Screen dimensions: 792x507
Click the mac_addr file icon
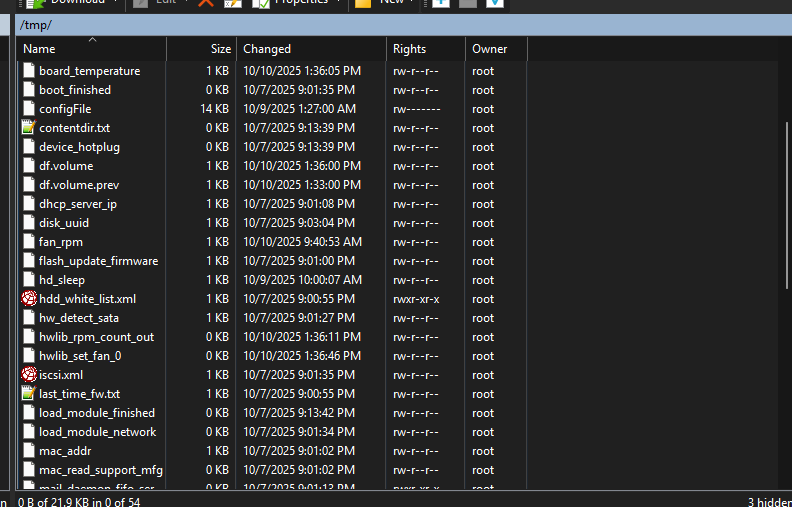point(29,451)
